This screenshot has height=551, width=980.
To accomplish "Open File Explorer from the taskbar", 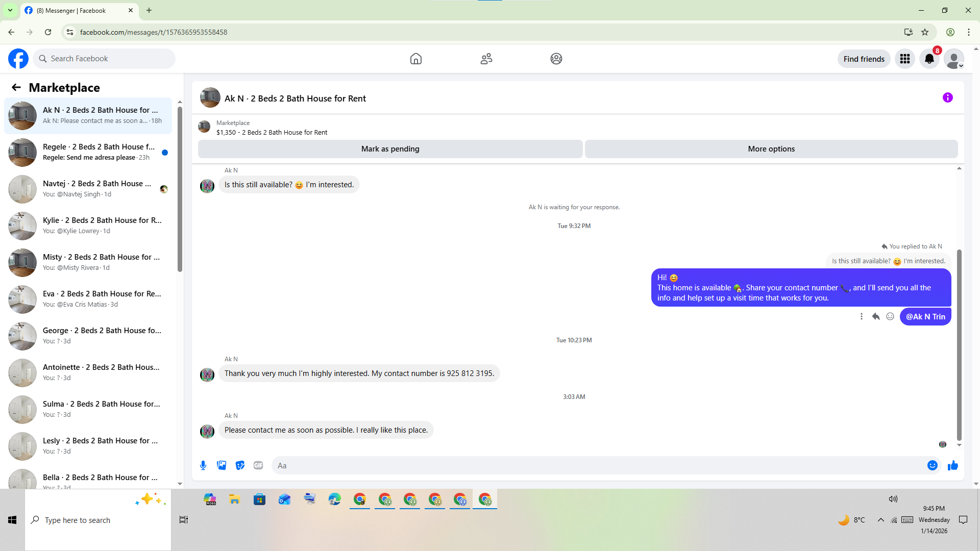I will tap(234, 499).
